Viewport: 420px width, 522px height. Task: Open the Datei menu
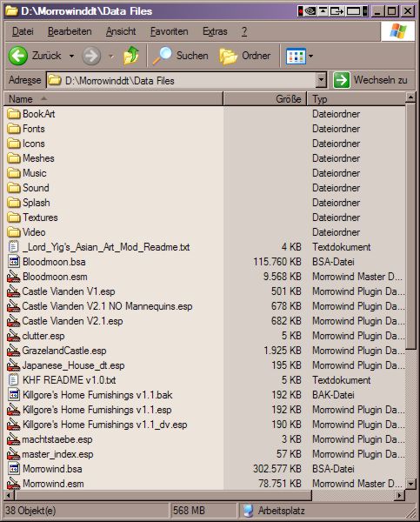23,31
